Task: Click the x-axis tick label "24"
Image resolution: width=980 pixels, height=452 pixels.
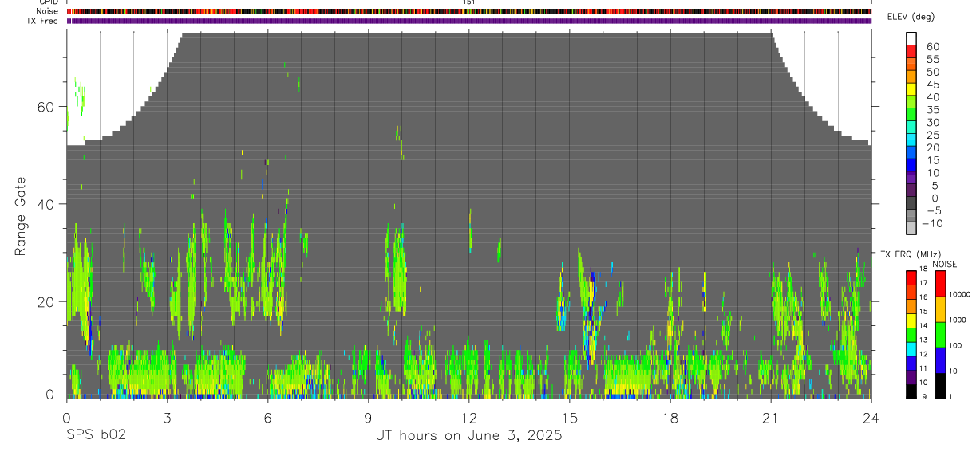Action: [x=871, y=419]
